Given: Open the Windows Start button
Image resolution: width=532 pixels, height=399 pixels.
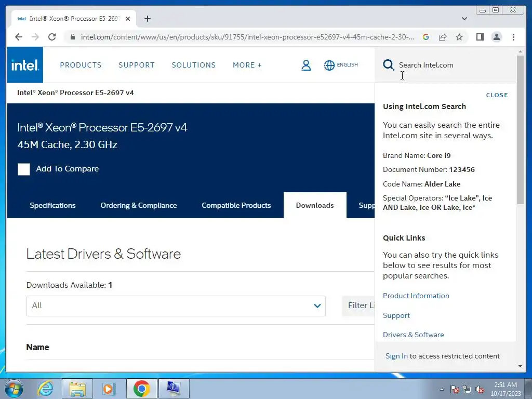Looking at the screenshot, I should click(x=14, y=389).
